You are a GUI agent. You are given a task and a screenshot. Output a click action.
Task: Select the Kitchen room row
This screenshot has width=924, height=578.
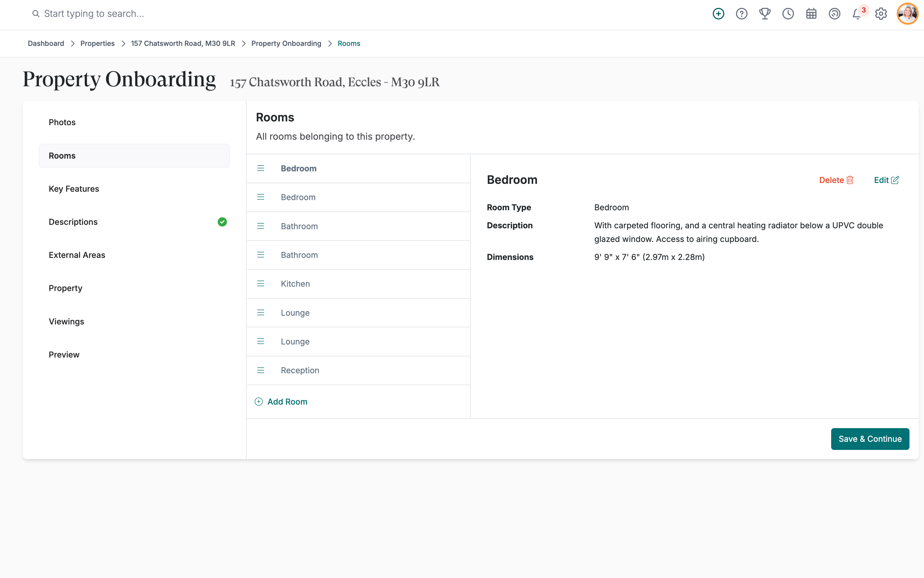[358, 284]
